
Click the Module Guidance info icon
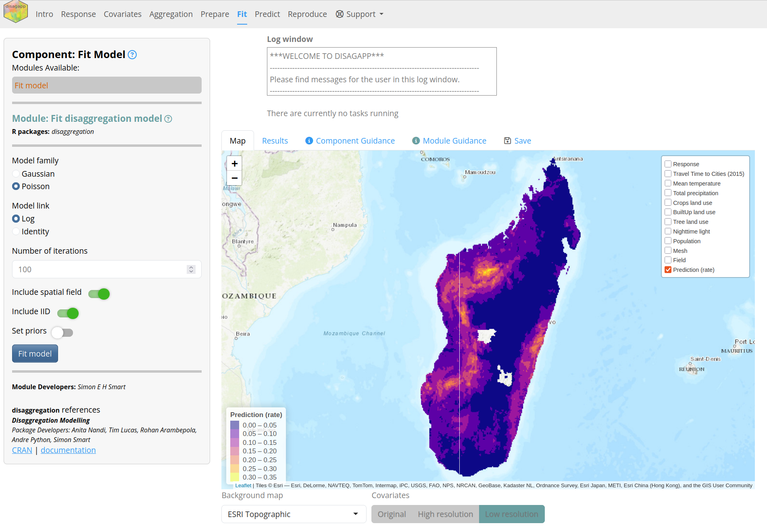(416, 141)
